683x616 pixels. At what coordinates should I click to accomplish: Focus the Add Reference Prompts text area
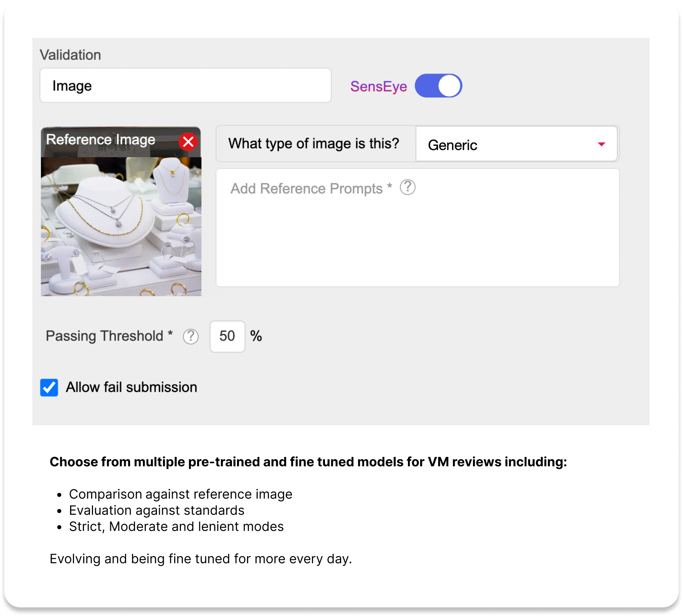point(417,237)
